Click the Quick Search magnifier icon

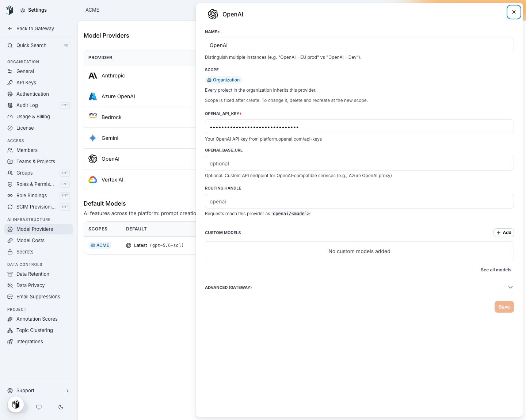click(10, 45)
